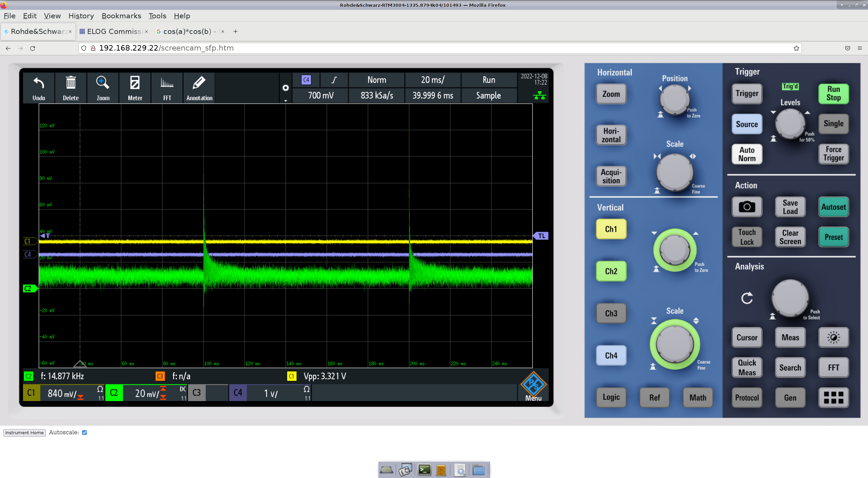Expand the toolbar settings gear dropdown

[x=285, y=89]
